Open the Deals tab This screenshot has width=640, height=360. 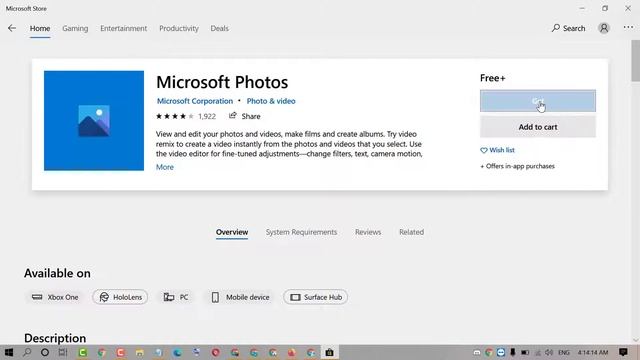coord(220,28)
